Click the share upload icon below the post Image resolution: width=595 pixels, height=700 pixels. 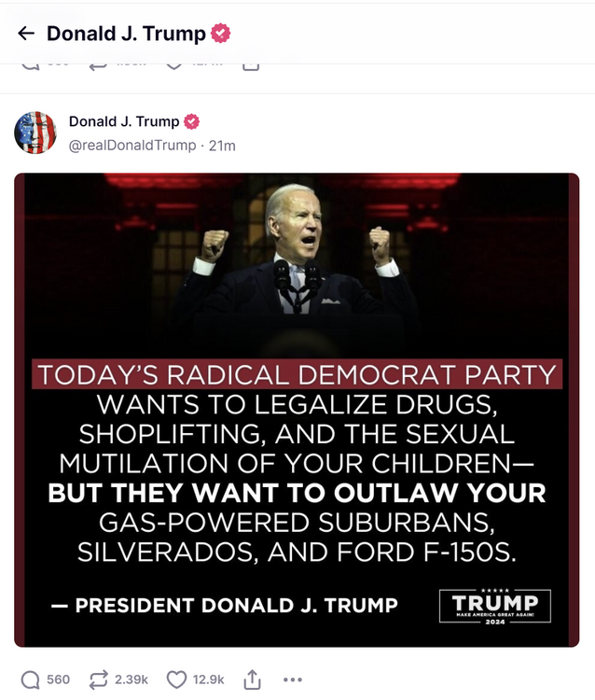(x=252, y=679)
